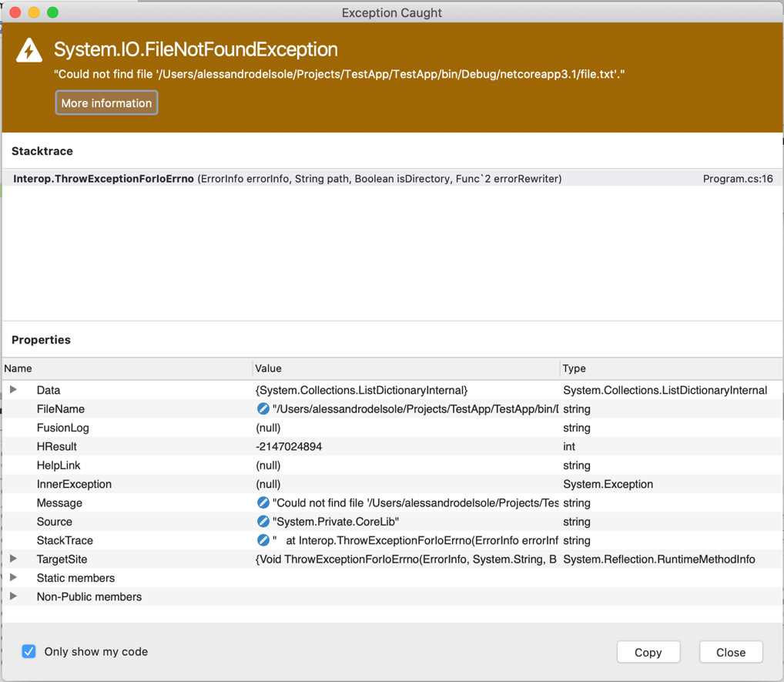This screenshot has height=682, width=784.
Task: Close the Exception Caught dialog
Action: pyautogui.click(x=729, y=651)
